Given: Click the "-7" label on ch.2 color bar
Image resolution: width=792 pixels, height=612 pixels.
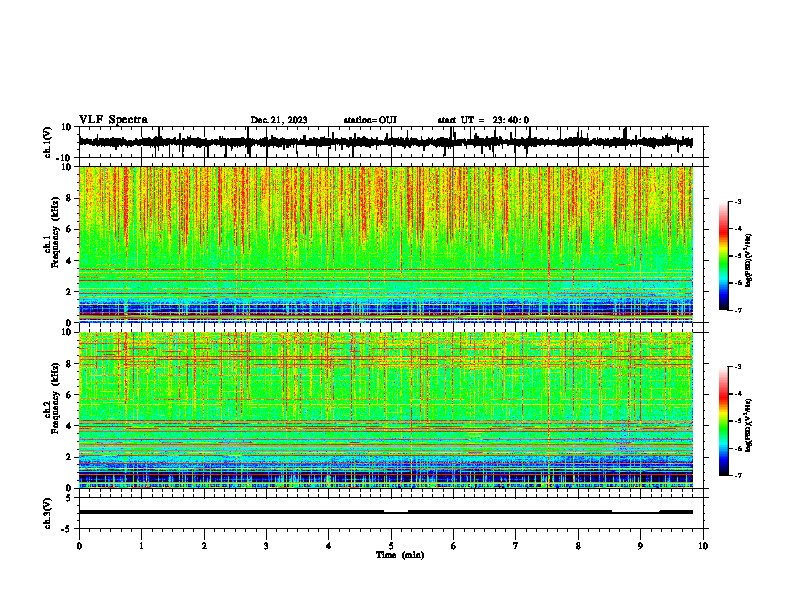Looking at the screenshot, I should click(x=737, y=475).
